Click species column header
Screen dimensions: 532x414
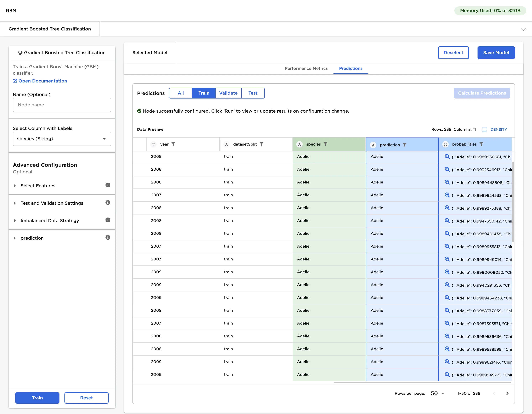pos(329,144)
